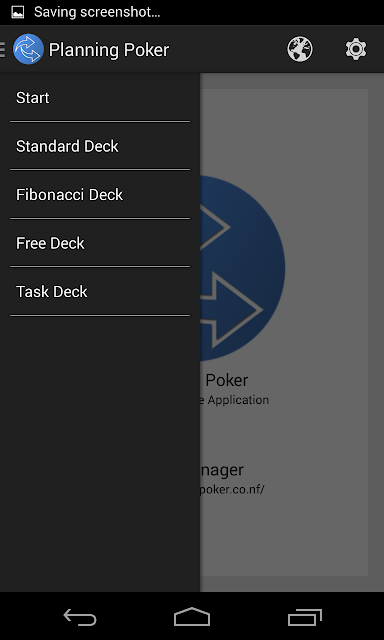The width and height of the screenshot is (384, 640).
Task: Open the globe web icon
Action: [x=300, y=49]
